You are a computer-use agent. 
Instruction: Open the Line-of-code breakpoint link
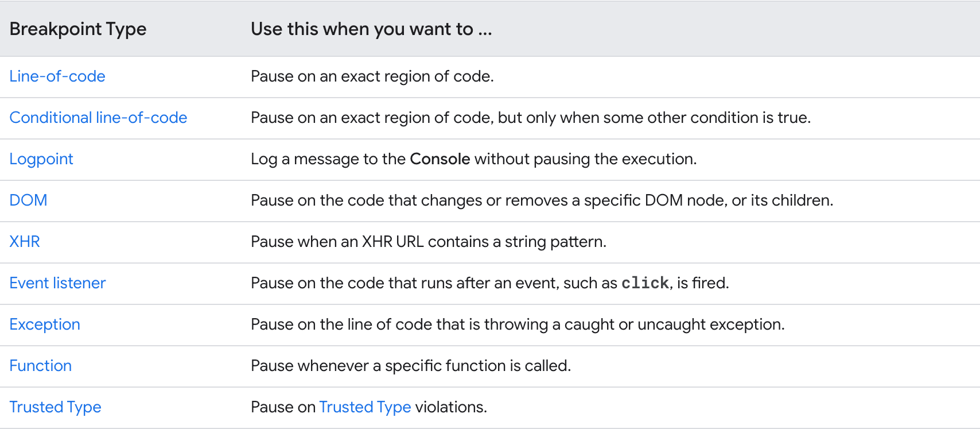(57, 76)
